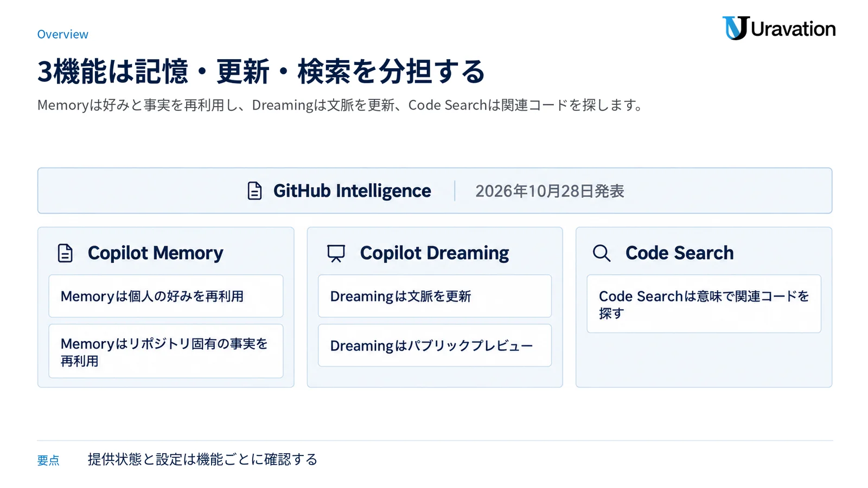Click the text 提供状態と設定は機能ごとに確認する

[202, 459]
